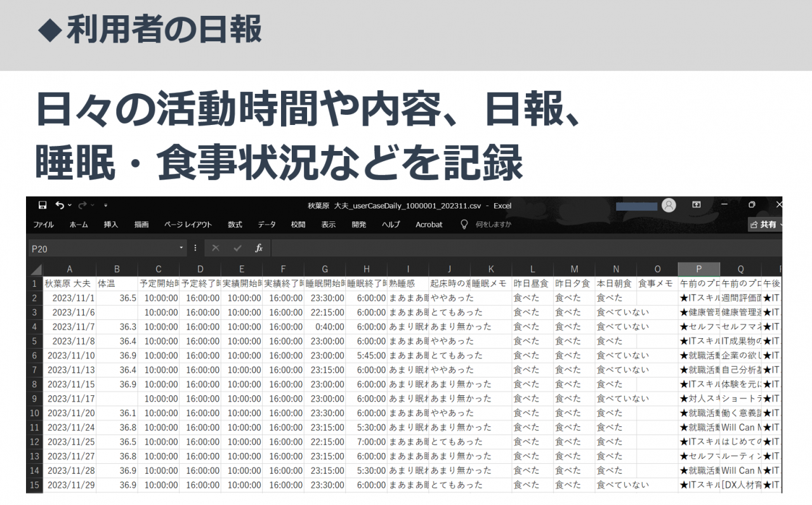This screenshot has height=505, width=812.
Task: Open Insert Function with the fx icon
Action: coord(259,249)
